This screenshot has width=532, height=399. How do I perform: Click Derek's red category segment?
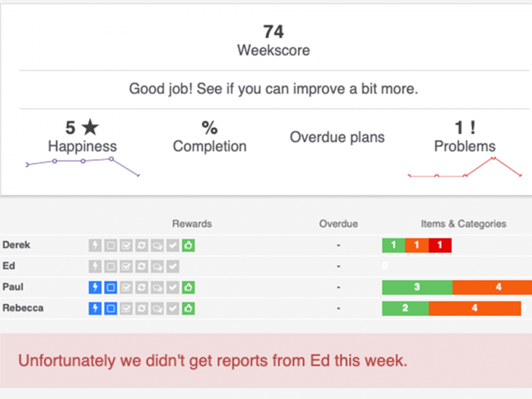point(440,245)
